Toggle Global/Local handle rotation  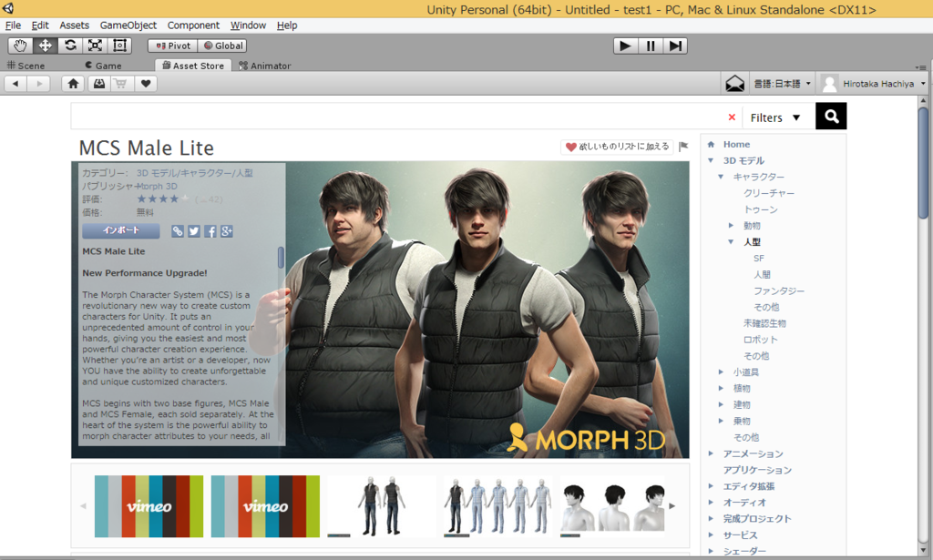pos(222,46)
